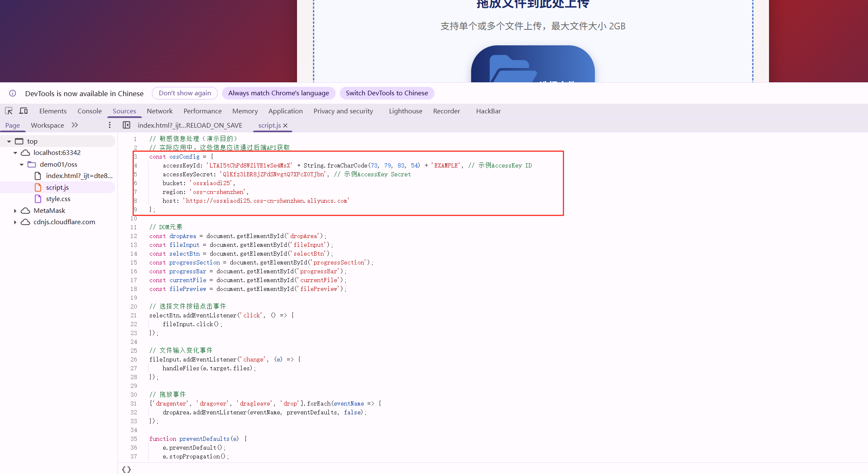
Task: Switch to the index.html editor tab
Action: point(190,125)
